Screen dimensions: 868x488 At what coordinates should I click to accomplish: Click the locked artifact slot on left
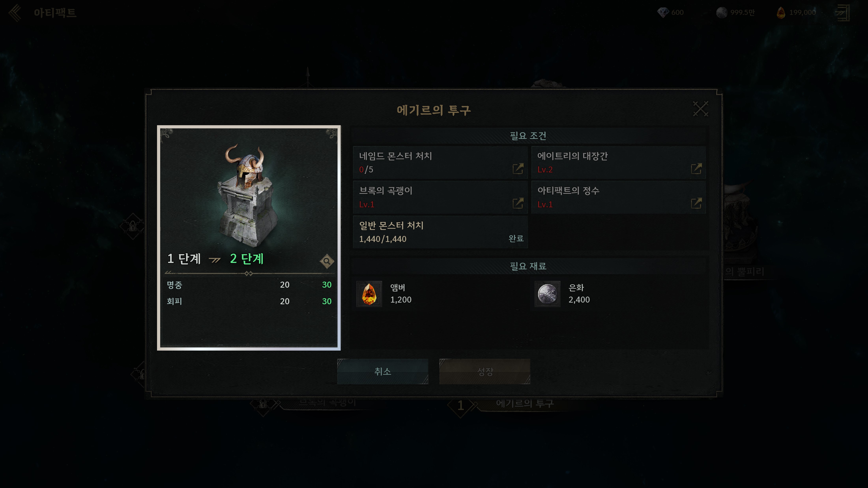click(133, 226)
